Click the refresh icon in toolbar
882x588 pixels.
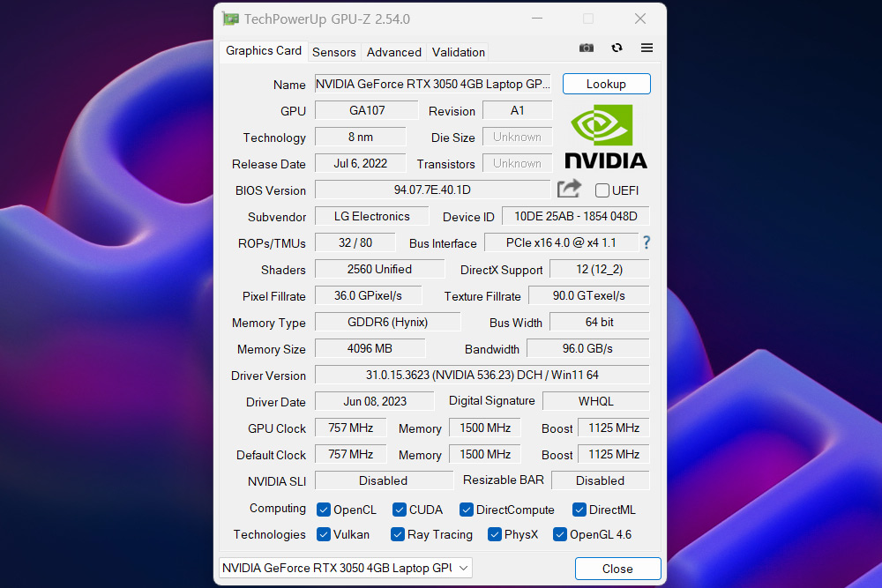[x=617, y=48]
